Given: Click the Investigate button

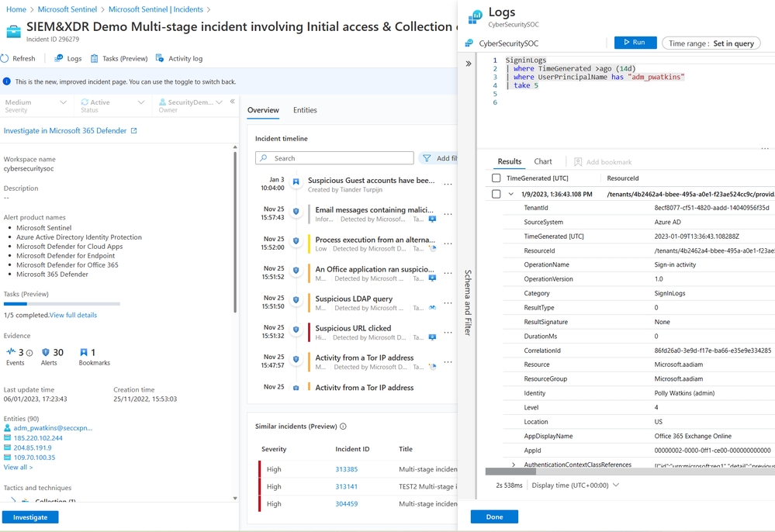Looking at the screenshot, I should point(30,517).
